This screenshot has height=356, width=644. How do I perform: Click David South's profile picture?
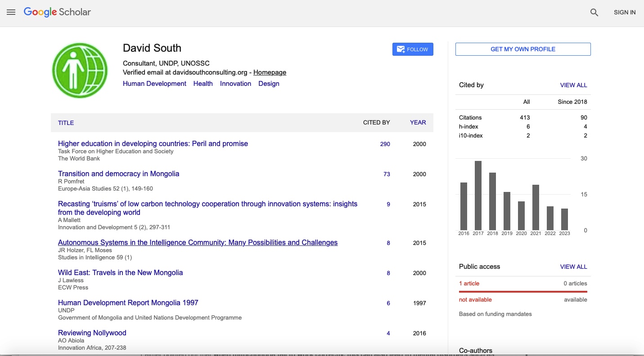[80, 71]
